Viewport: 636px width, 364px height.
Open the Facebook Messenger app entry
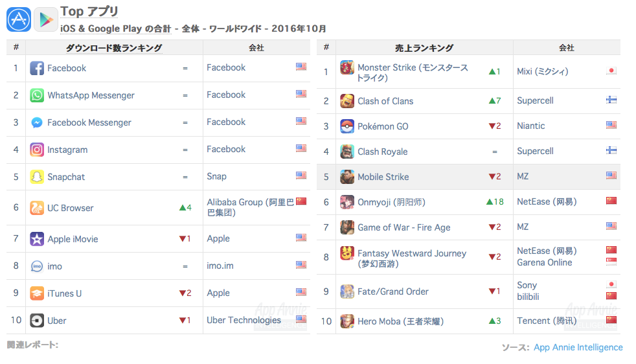[x=89, y=122]
